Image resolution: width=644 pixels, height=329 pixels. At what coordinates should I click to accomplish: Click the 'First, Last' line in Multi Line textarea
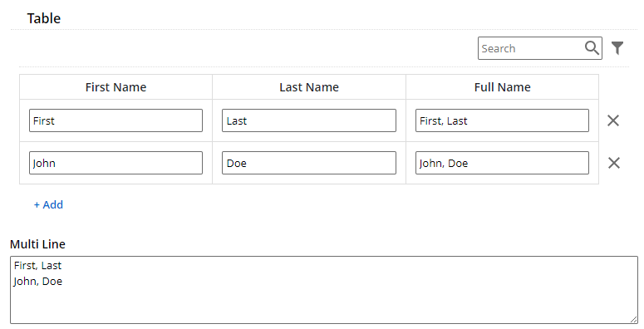pyautogui.click(x=37, y=266)
